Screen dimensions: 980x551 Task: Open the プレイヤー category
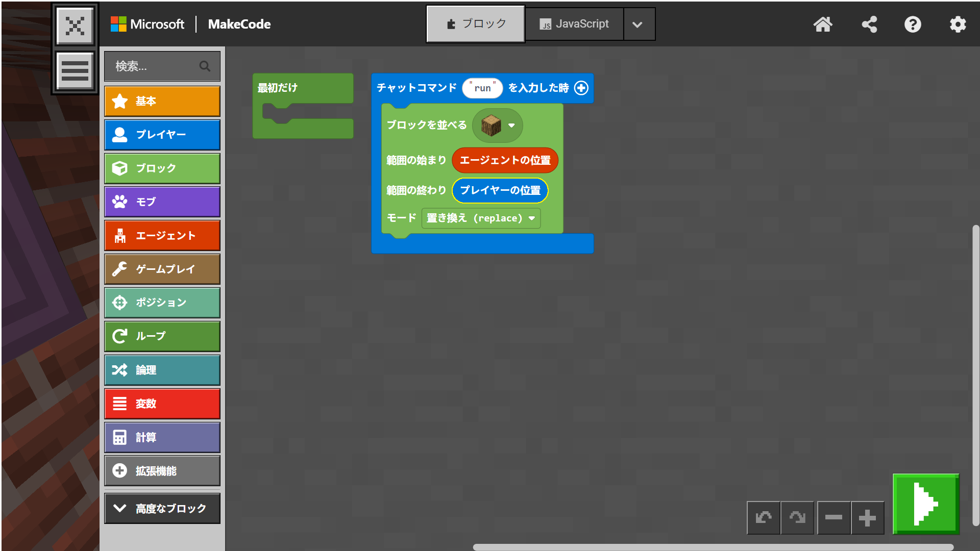pos(162,135)
